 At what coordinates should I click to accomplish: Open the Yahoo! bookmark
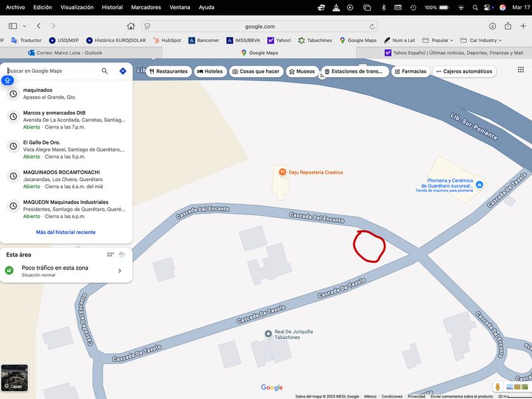coord(279,40)
